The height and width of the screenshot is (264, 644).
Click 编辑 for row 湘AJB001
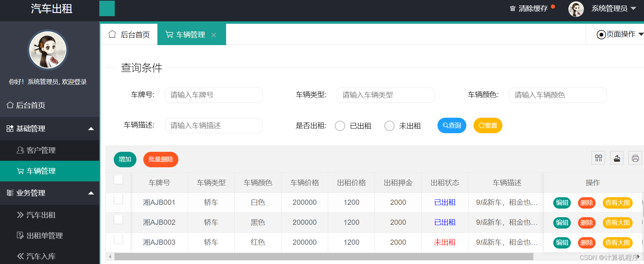coord(562,203)
